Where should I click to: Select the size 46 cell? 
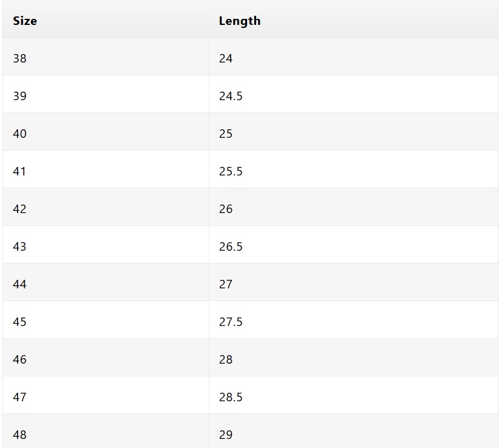20,359
